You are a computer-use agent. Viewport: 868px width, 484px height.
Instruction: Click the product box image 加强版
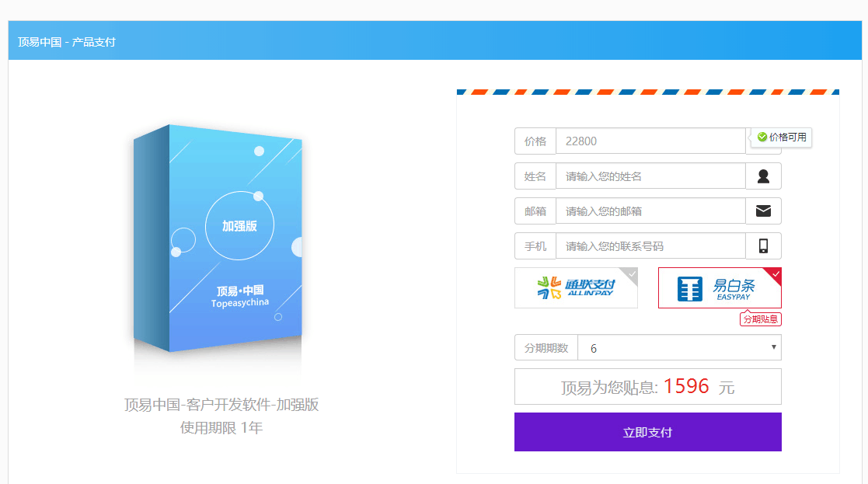point(218,238)
